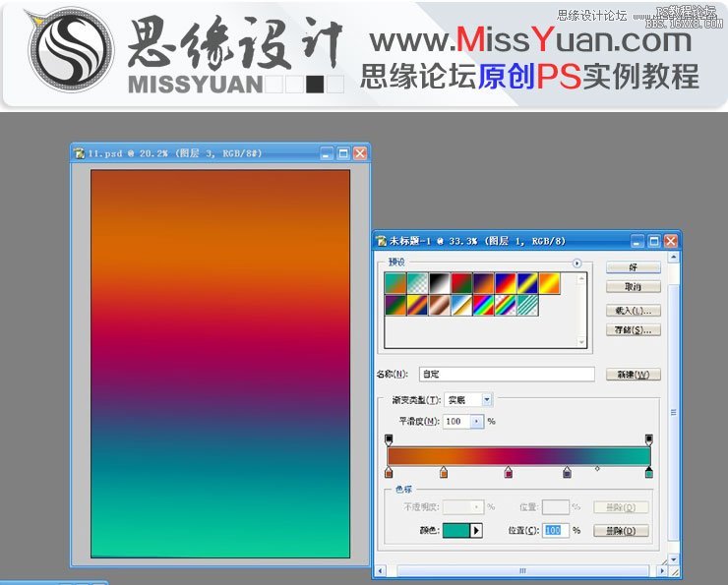The image size is (728, 585).
Task: Minimize the 11.psd window
Action: (327, 153)
